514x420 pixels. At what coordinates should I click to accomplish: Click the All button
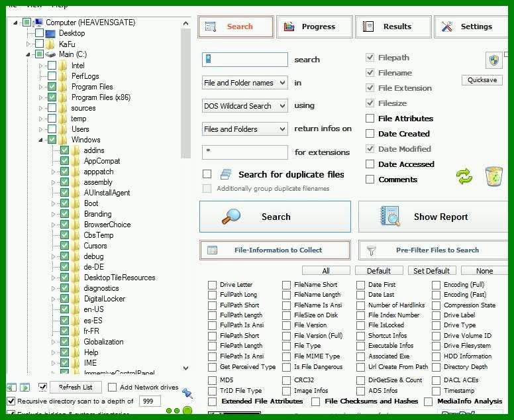coord(326,271)
